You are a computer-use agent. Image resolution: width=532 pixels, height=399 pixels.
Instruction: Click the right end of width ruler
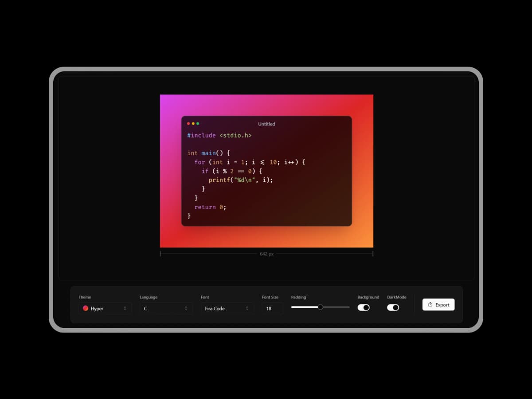point(373,254)
